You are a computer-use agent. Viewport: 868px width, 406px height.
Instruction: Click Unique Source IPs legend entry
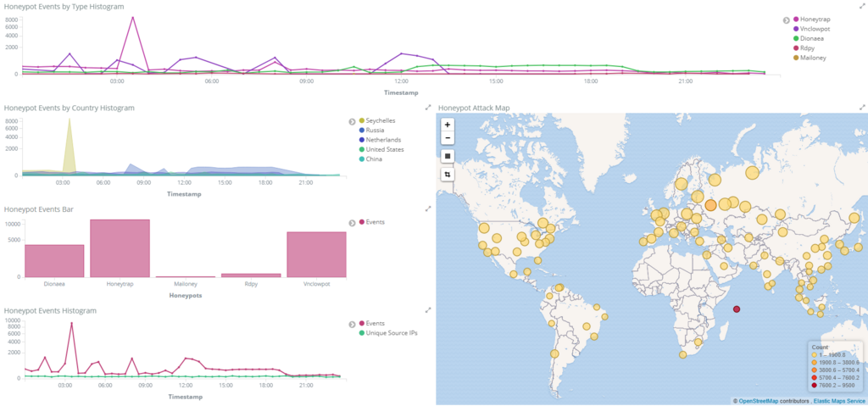(x=387, y=333)
